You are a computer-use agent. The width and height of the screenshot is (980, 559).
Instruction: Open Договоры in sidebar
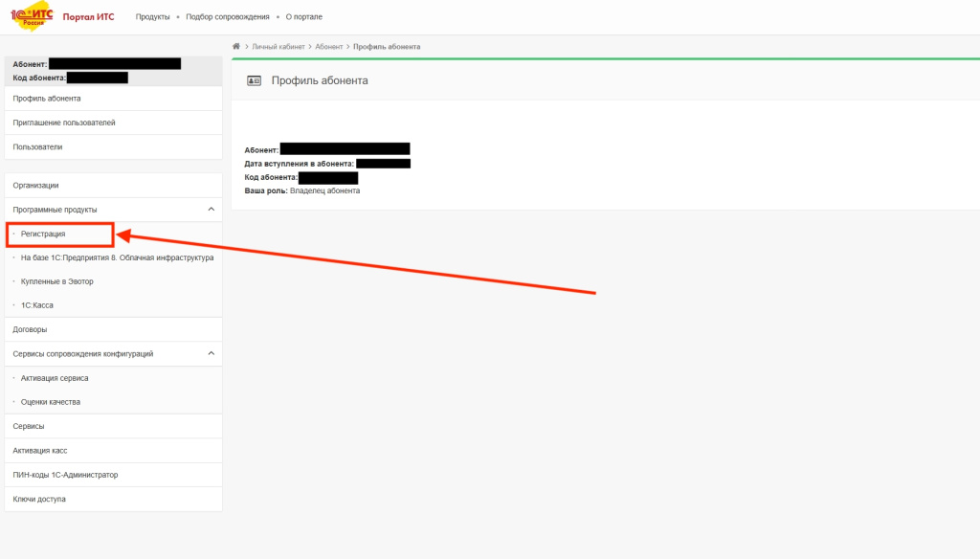[30, 329]
